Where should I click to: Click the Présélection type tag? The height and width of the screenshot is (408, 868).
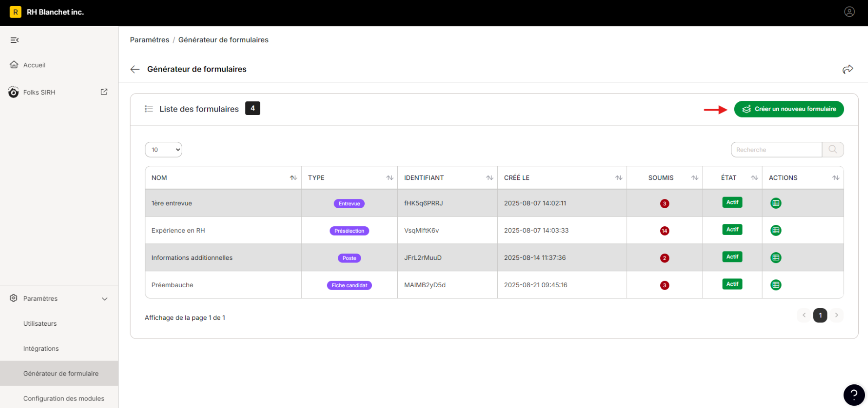[349, 231]
